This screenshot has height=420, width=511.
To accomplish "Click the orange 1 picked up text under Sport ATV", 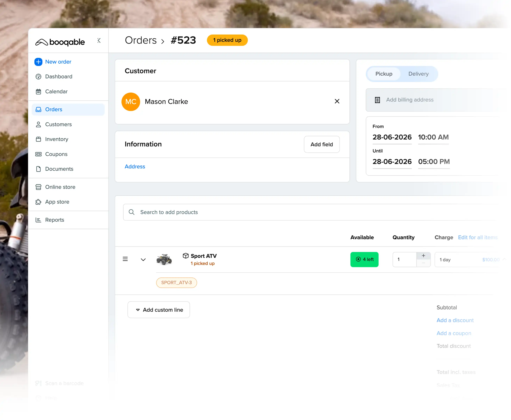I will tap(202, 264).
